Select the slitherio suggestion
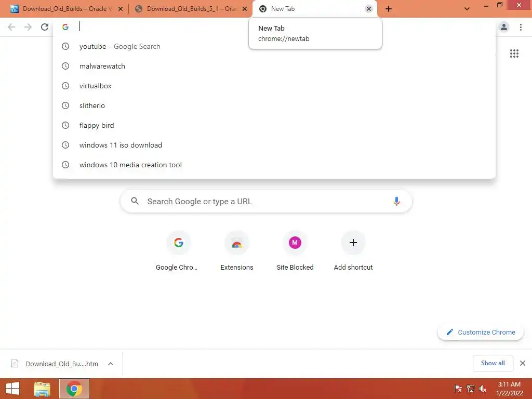 (x=274, y=105)
